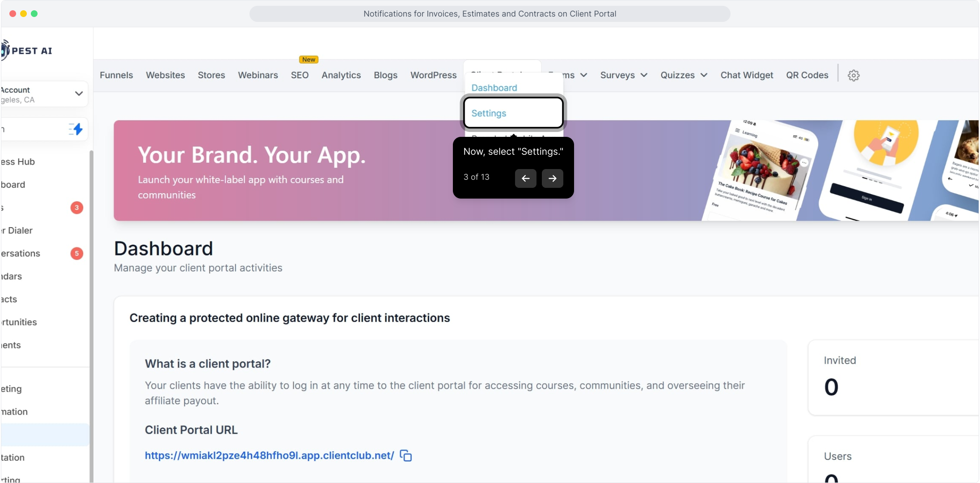Click the 'What is a client portal?' heading
Screen dimensions: 980x483
pos(207,364)
